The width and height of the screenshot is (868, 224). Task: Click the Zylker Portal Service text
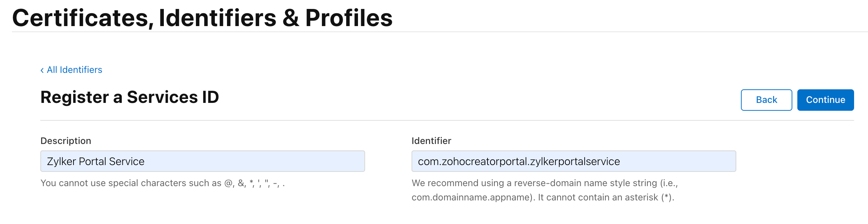click(x=96, y=161)
